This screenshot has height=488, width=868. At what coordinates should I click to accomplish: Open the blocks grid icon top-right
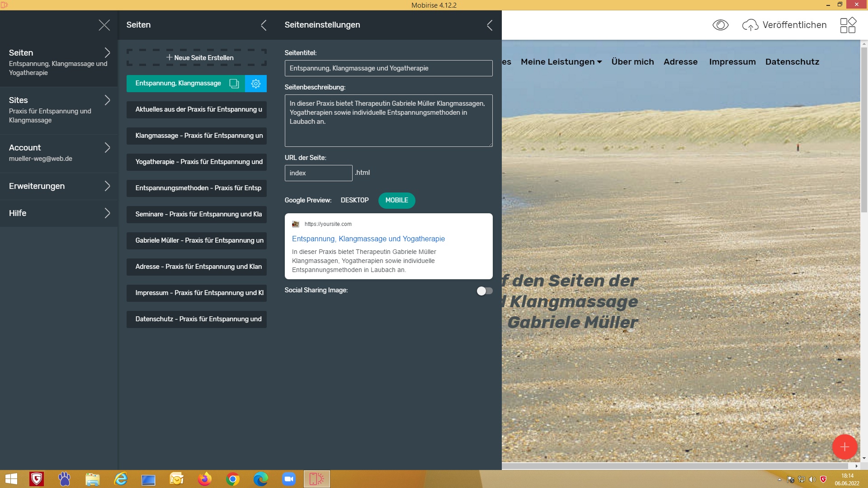coord(848,25)
